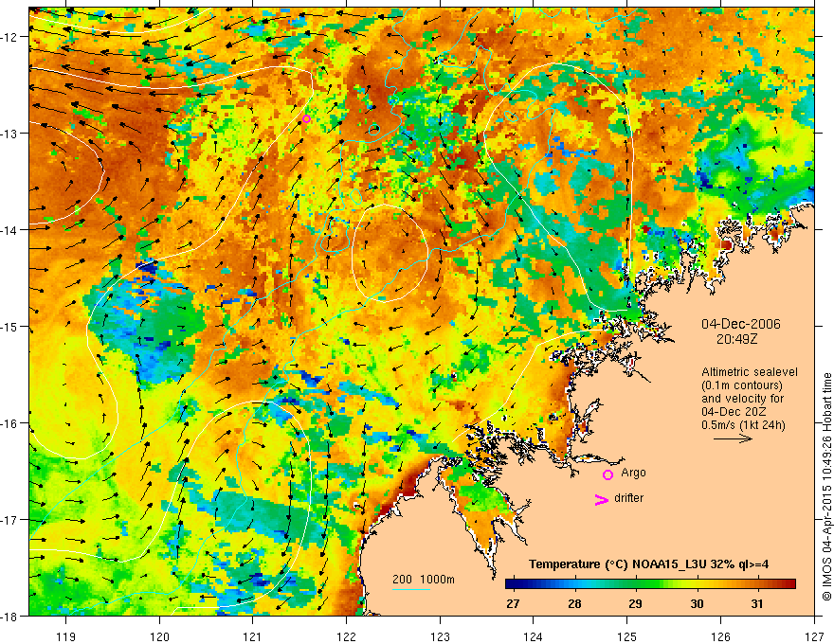Click the 0.5m/s velocity scale arrow
This screenshot has height=644, width=834.
733,438
